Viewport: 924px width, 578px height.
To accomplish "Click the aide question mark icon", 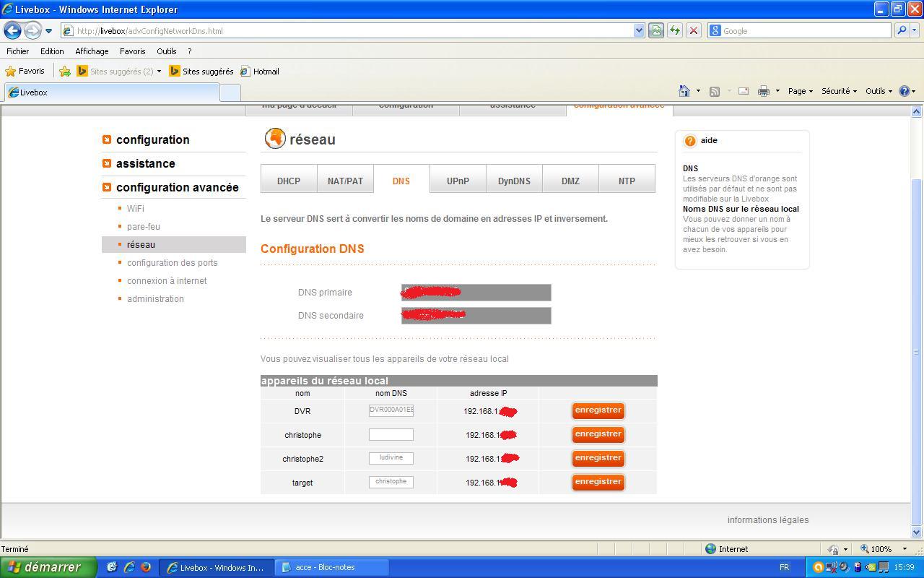I will [690, 141].
